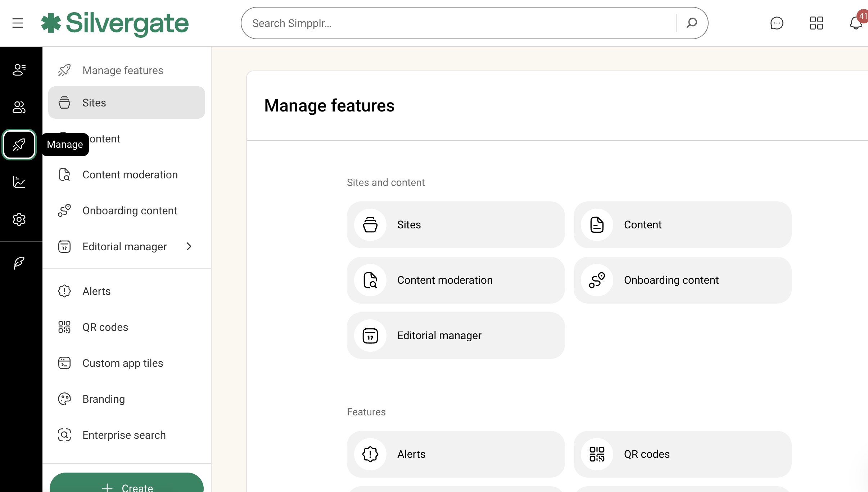This screenshot has height=492, width=868.
Task: Open the apps grid icon
Action: click(816, 23)
